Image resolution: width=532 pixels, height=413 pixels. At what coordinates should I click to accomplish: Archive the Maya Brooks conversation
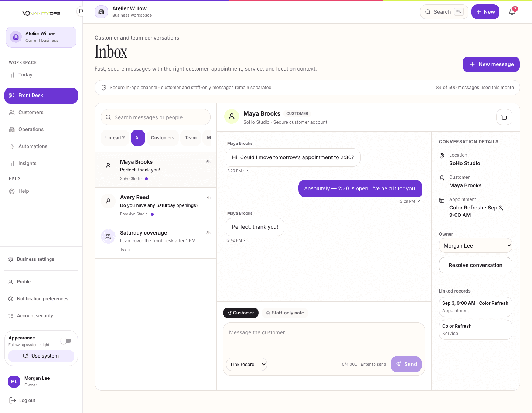504,117
